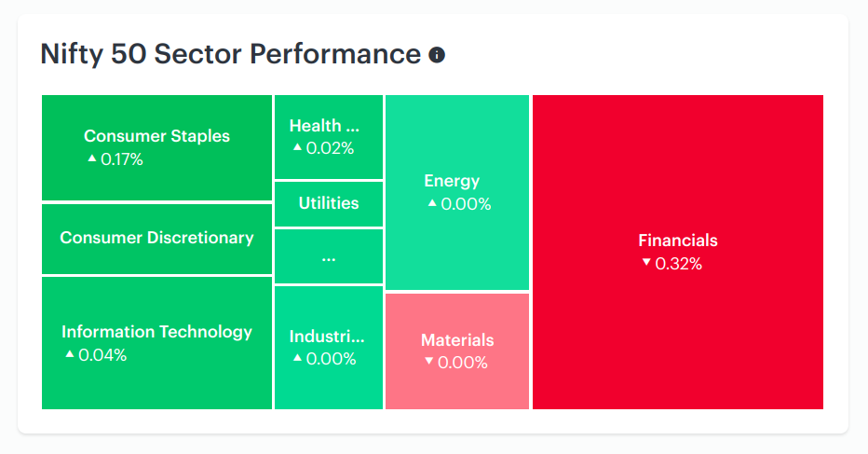Click the 0.17% value in Consumer Staples

[x=122, y=159]
